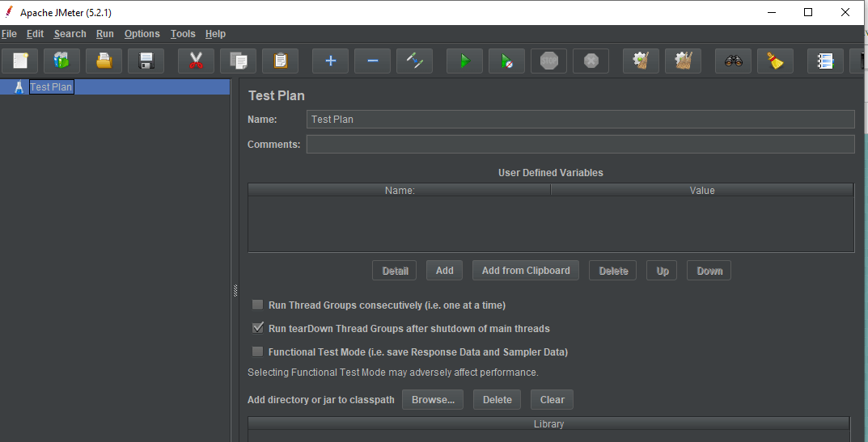868x442 pixels.
Task: Maximize the JMeter window
Action: click(807, 12)
